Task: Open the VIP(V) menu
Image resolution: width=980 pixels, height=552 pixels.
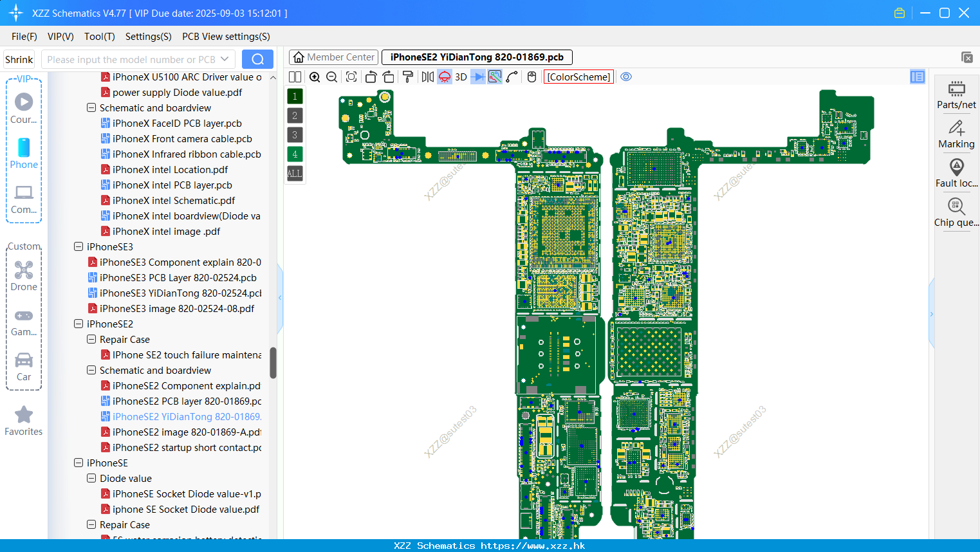Action: 60,37
